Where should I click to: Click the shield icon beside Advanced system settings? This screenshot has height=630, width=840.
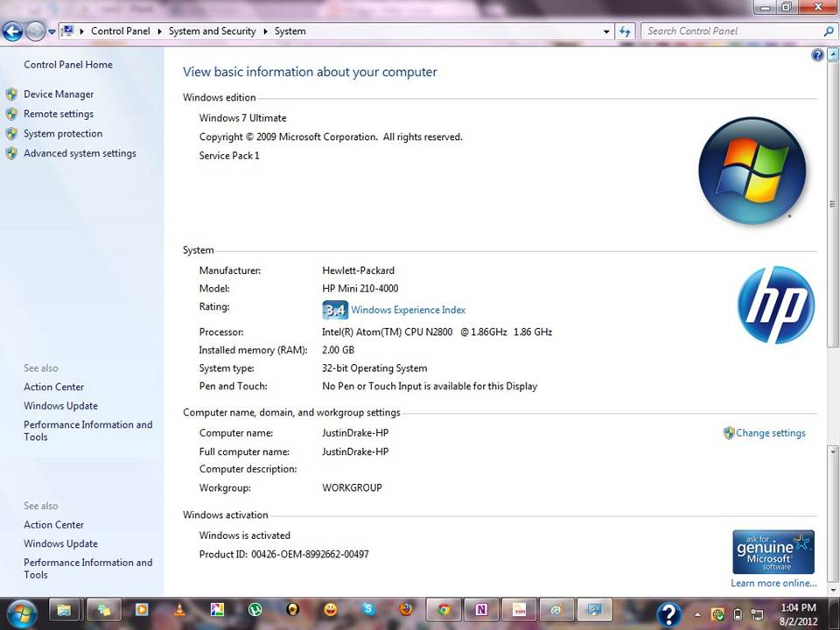11,154
